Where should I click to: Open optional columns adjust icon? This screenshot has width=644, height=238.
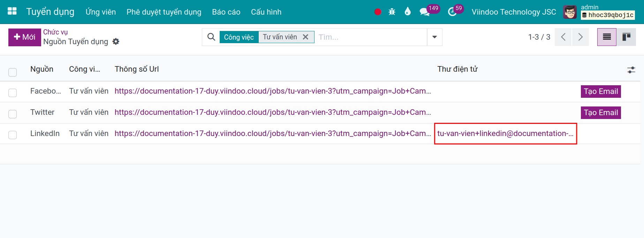(x=631, y=70)
